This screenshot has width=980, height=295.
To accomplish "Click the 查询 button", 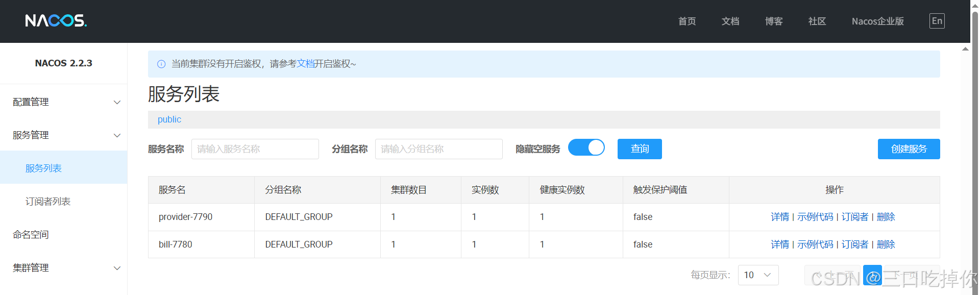I will tap(640, 149).
